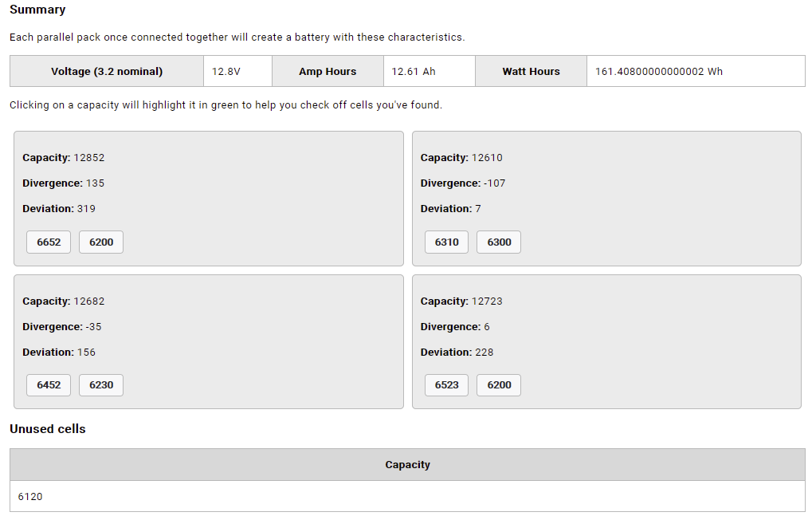Click the 6200 button in the 12852 pack
Image resolution: width=812 pixels, height=520 pixels.
[x=101, y=242]
